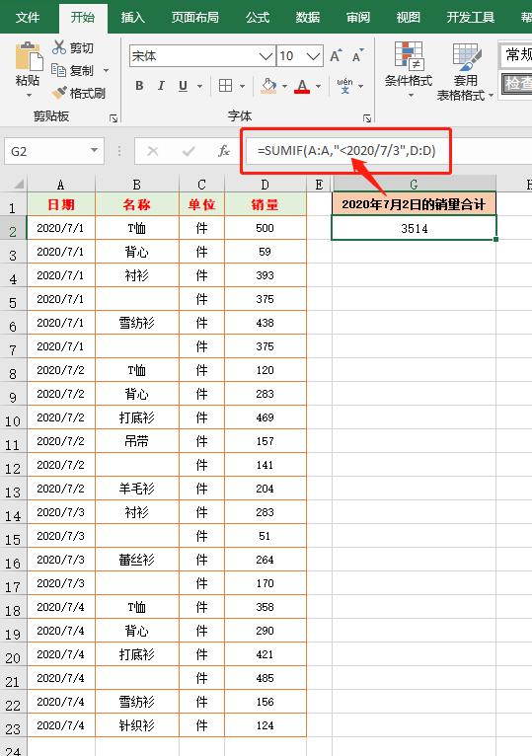Switch to the 页面布局 Page Layout tab
This screenshot has height=756, width=532.
[194, 18]
